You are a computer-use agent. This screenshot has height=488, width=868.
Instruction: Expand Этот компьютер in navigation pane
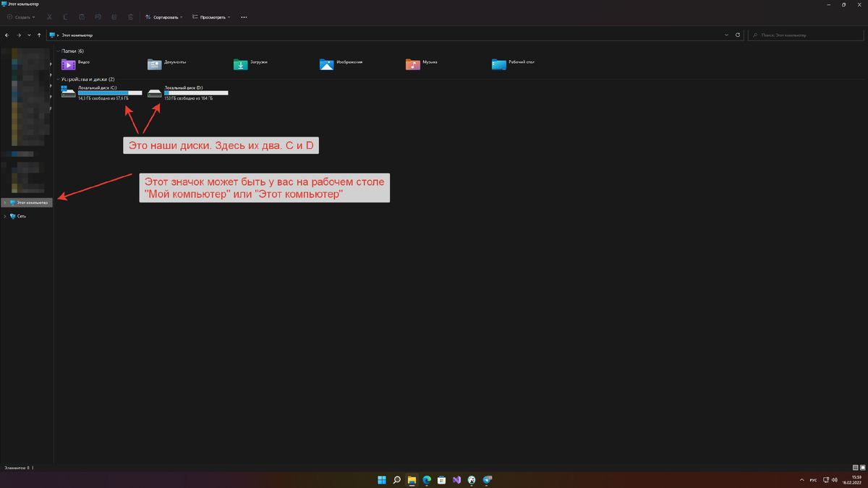coord(5,203)
